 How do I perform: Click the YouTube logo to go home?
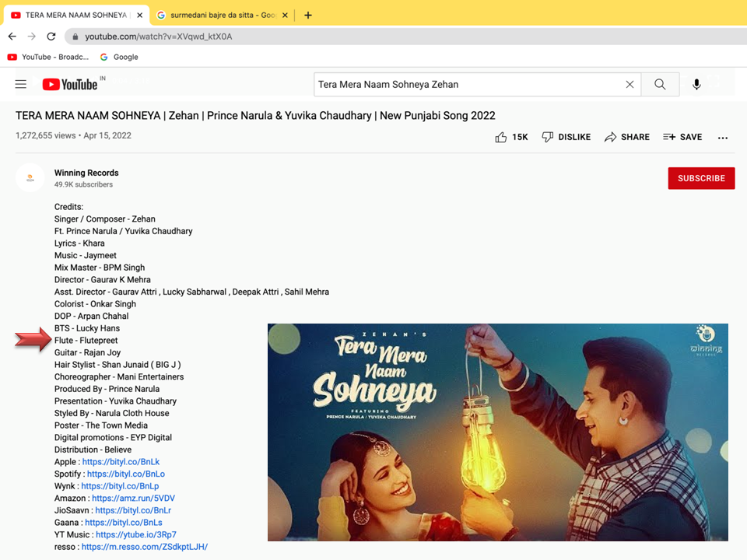pyautogui.click(x=70, y=84)
